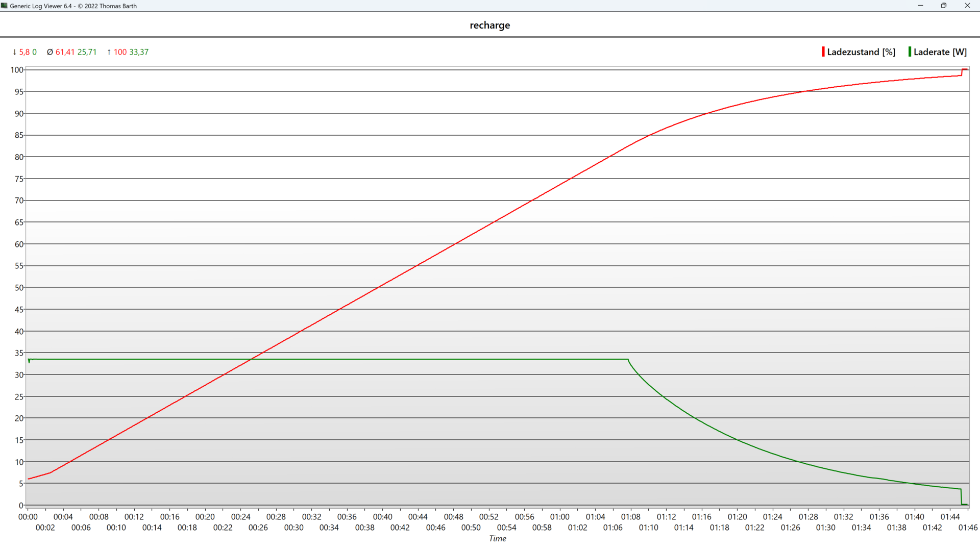Click the 100 value axis label

(17, 70)
